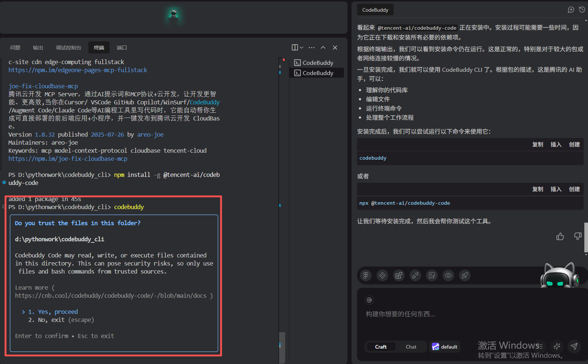Close the terminal panel with X
The width and height of the screenshot is (588, 364).
335,48
